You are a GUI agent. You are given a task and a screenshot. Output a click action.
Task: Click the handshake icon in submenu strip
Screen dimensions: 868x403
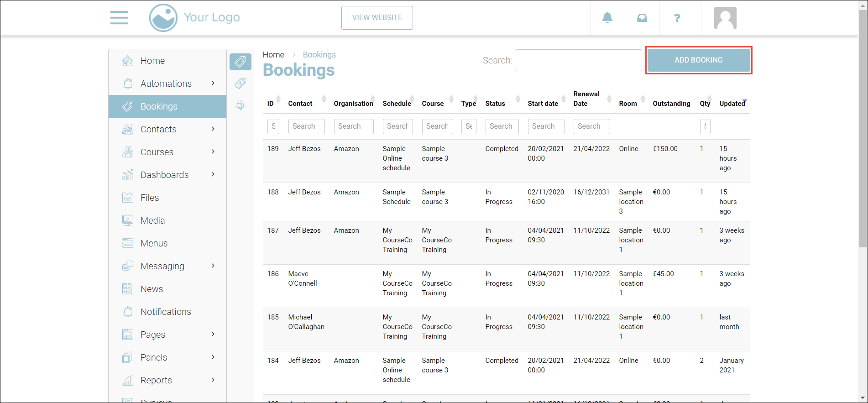[x=241, y=105]
